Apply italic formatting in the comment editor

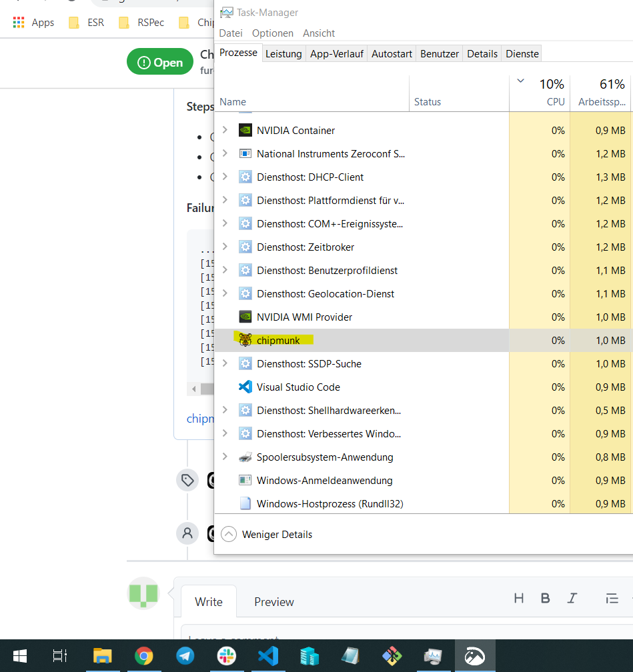pos(572,598)
